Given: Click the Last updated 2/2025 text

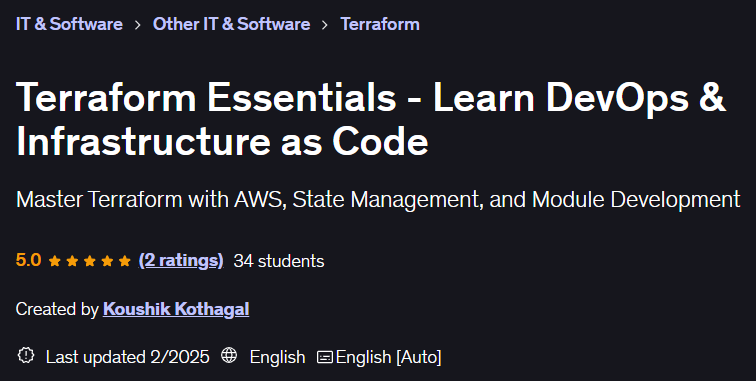Looking at the screenshot, I should tap(128, 357).
